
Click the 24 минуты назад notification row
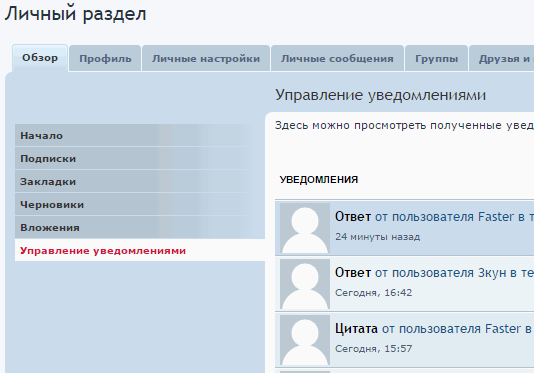click(x=405, y=228)
